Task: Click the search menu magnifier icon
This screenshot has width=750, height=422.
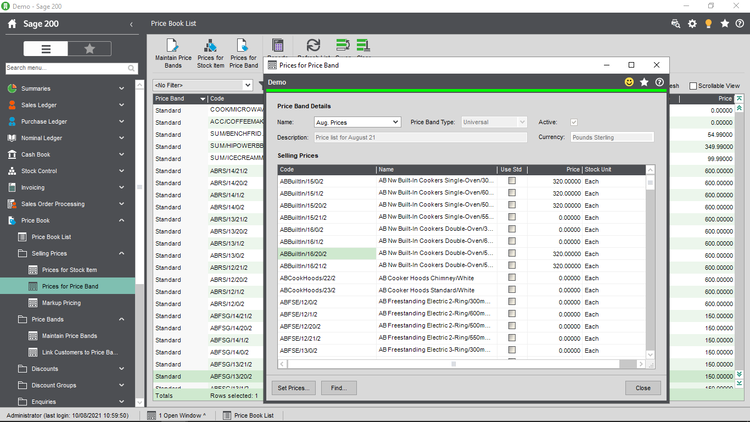Action: 131,68
